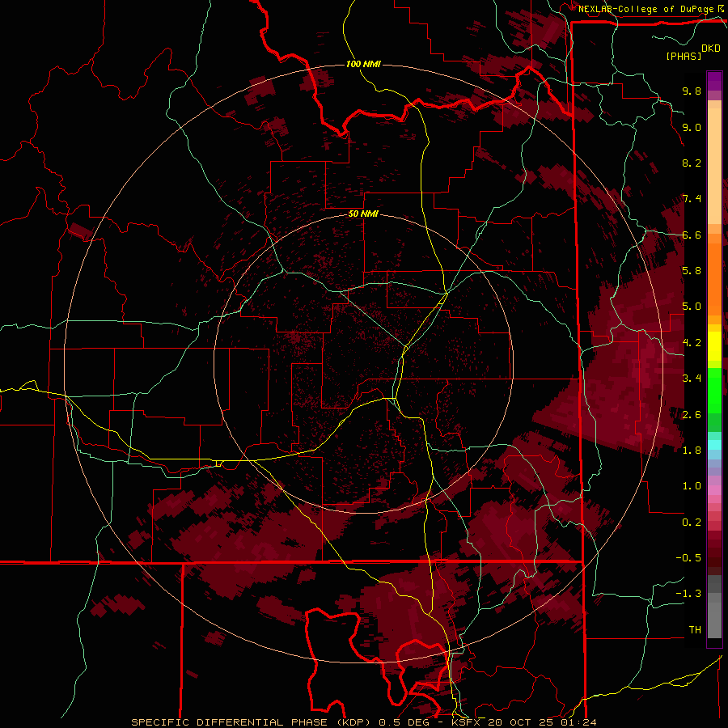The width and height of the screenshot is (728, 728).
Task: Click the purple top segment of color bar
Action: 714,81
